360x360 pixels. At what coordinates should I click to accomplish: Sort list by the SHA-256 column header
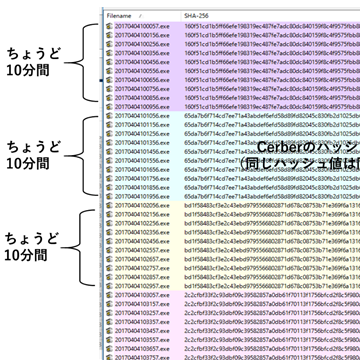[270, 16]
